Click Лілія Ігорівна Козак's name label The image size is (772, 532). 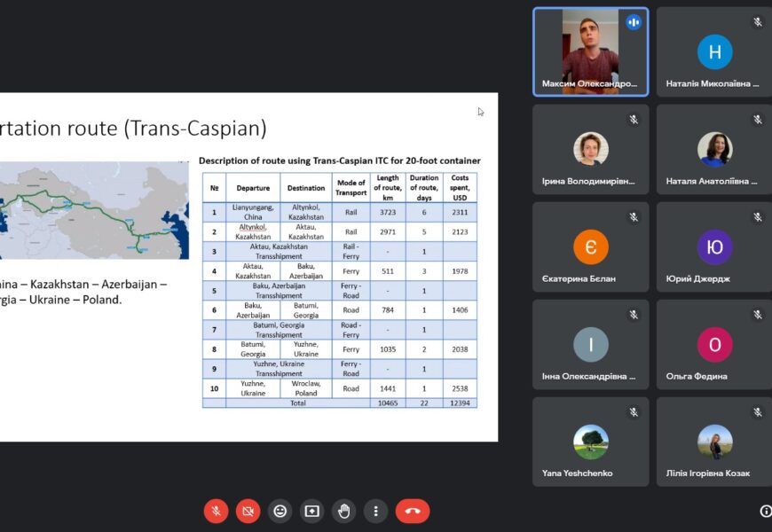(x=707, y=473)
